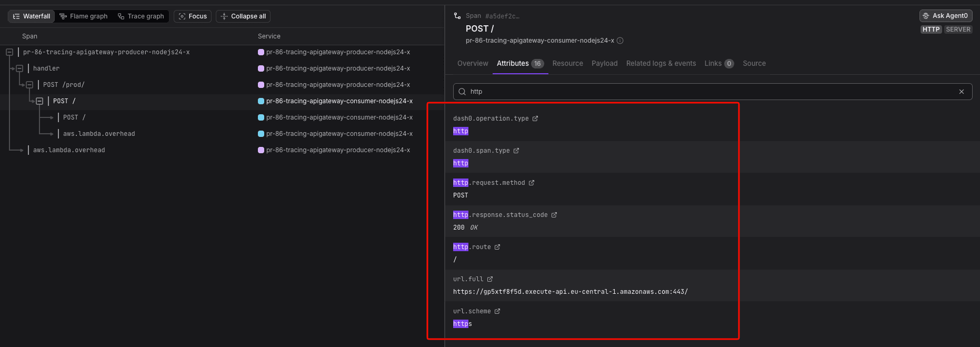
Task: Switch to Waterfall view
Action: click(x=32, y=16)
